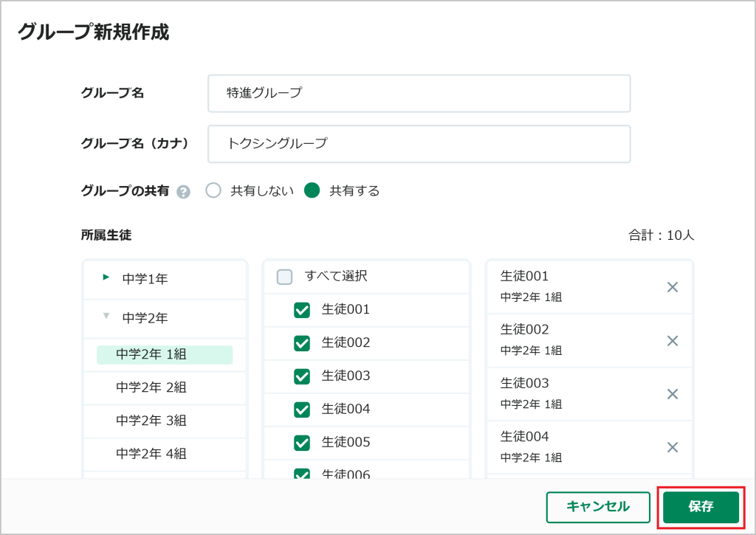Select the 中学2年 3組 class
This screenshot has width=756, height=535.
[151, 421]
